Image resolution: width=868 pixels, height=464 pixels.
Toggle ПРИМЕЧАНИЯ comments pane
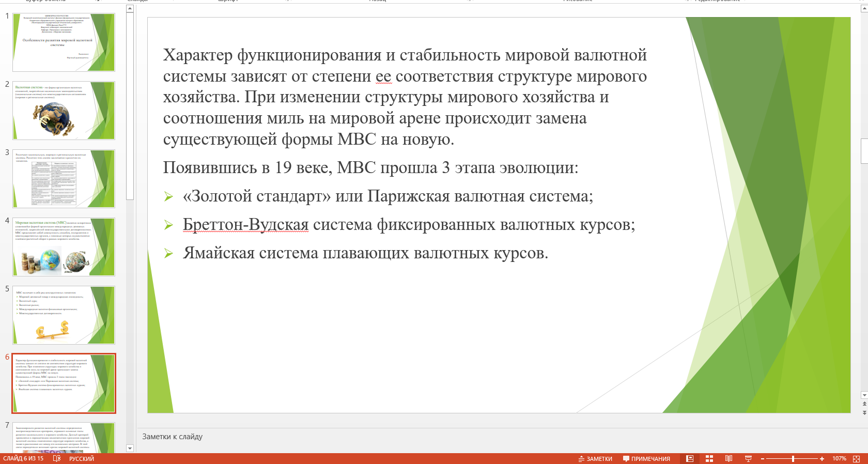tap(646, 459)
